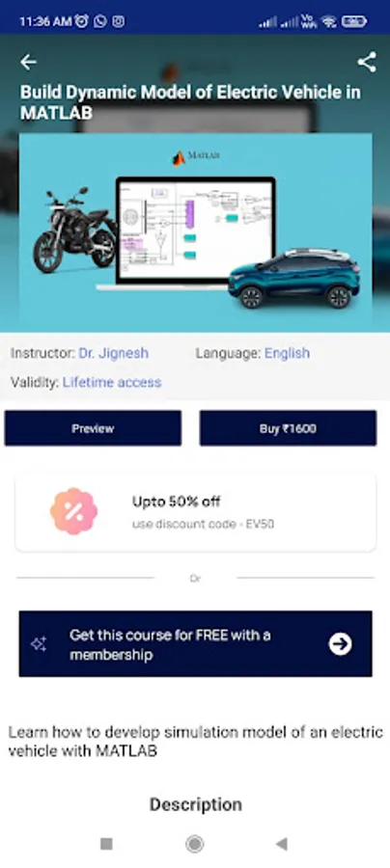Select the Upto 50% off discount card
The width and height of the screenshot is (390, 868).
point(196,511)
